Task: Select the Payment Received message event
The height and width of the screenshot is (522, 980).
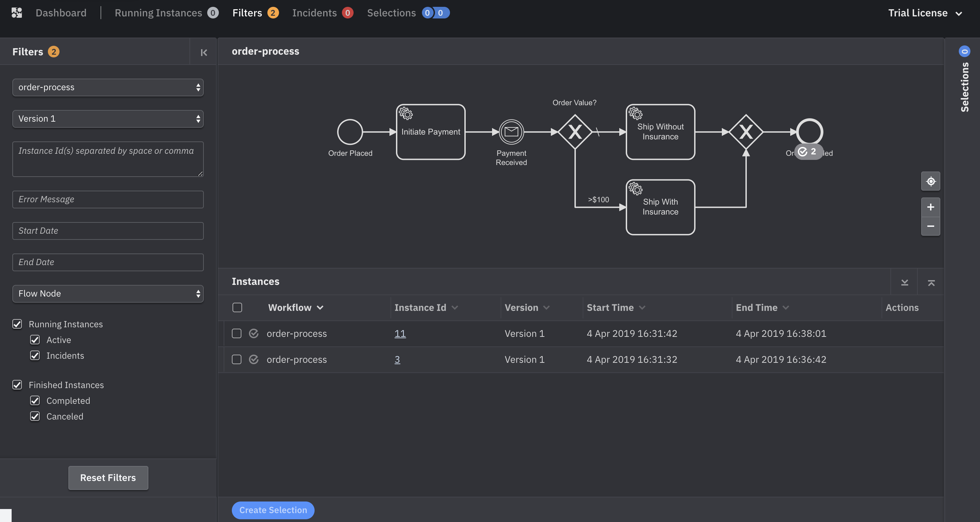Action: (x=511, y=132)
